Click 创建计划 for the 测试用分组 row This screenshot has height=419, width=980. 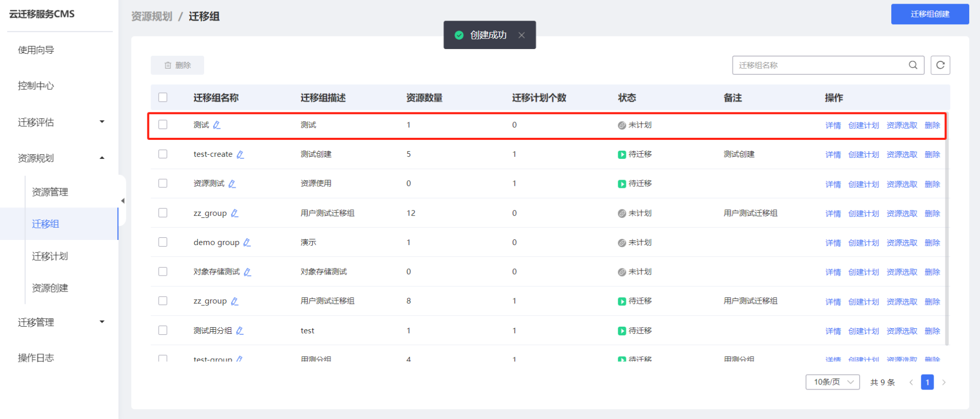863,331
